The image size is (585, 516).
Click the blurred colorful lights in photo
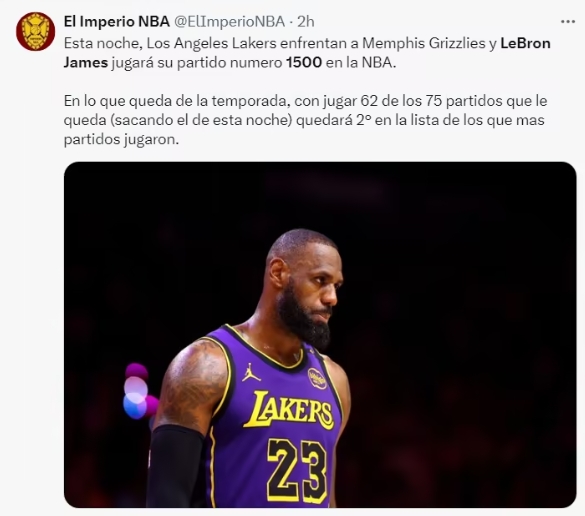point(140,392)
